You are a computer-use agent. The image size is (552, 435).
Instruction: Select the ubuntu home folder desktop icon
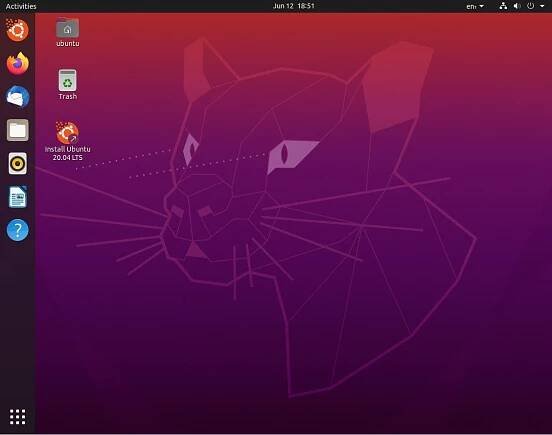pos(67,32)
